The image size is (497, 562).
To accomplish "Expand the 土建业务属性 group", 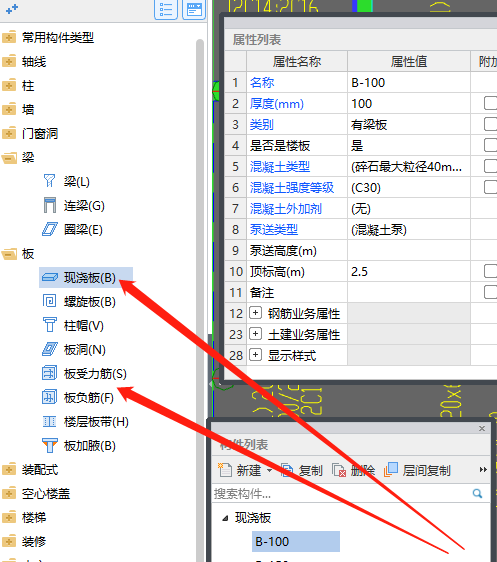I will point(255,334).
